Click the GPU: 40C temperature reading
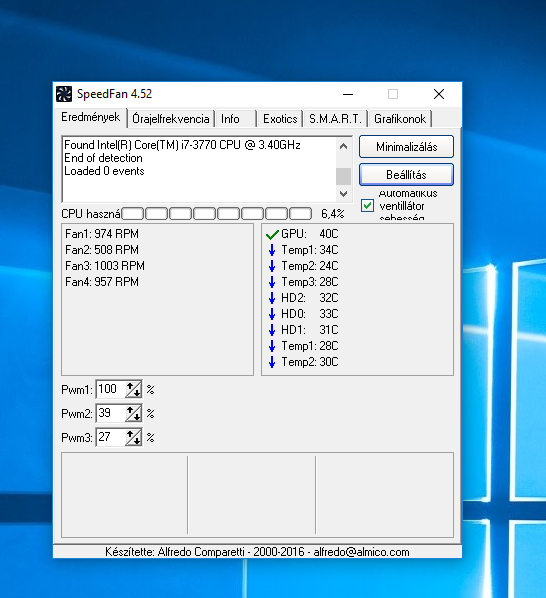The width and height of the screenshot is (546, 598). pyautogui.click(x=310, y=234)
